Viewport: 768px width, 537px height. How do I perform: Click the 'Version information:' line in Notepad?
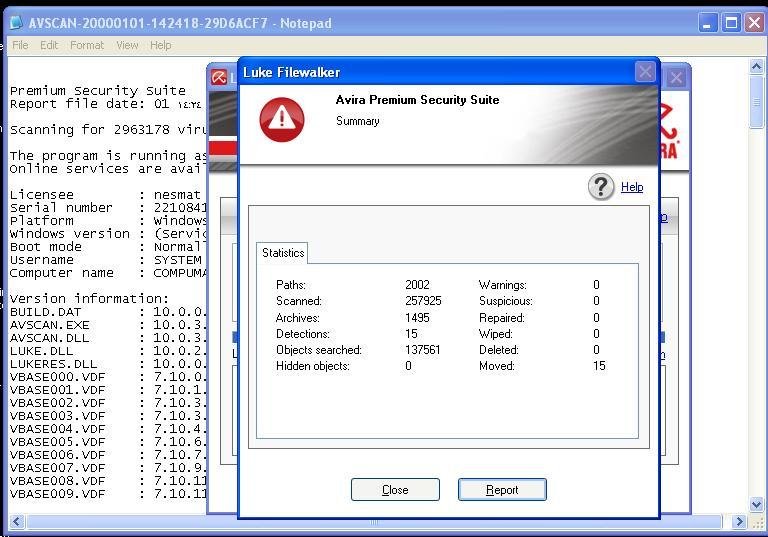click(89, 298)
